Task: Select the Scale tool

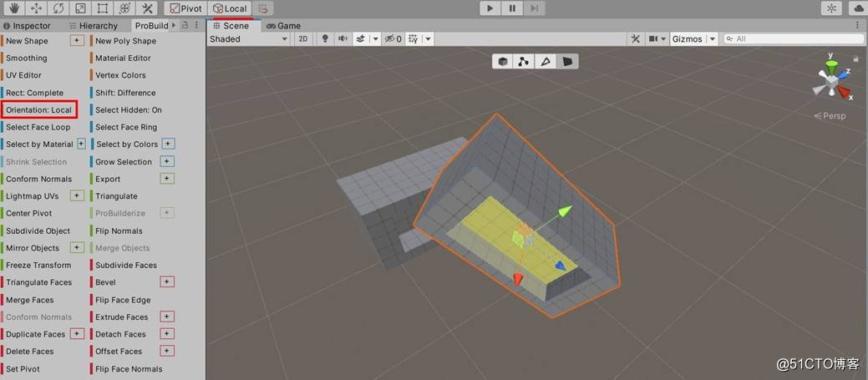Action: [x=80, y=8]
